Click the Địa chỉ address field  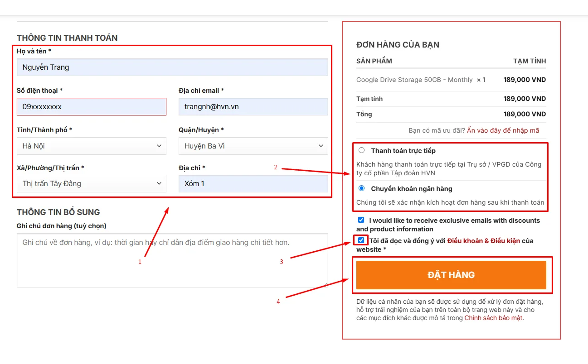coord(253,184)
